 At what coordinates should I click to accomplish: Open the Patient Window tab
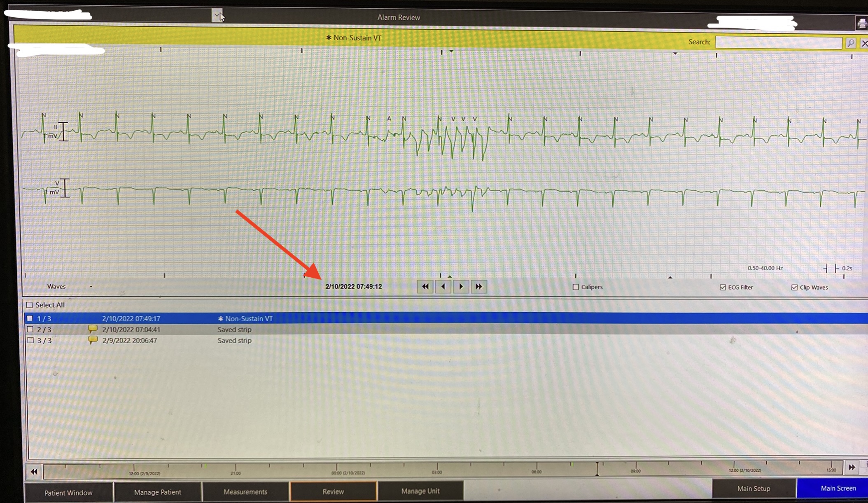click(68, 492)
